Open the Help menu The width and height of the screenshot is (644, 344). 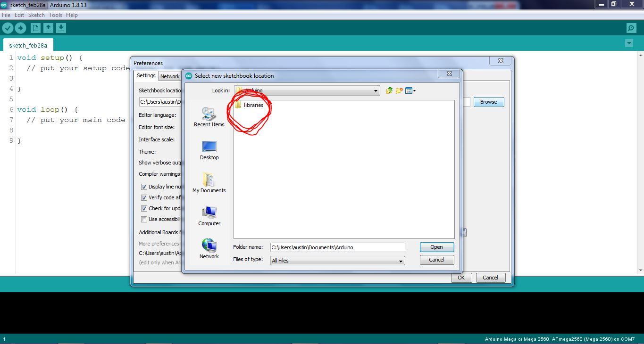pyautogui.click(x=72, y=15)
